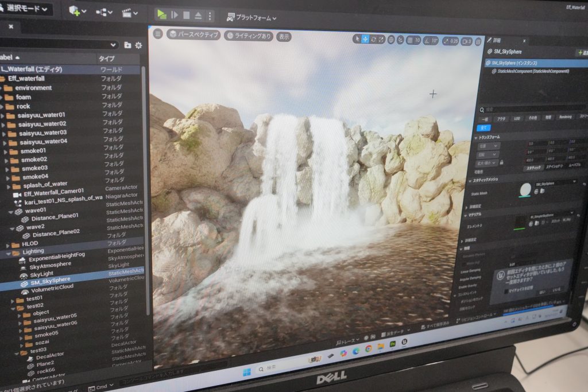Viewport: 588px width, 392px height.
Task: Select the rotate gizmo tool
Action: [x=374, y=39]
